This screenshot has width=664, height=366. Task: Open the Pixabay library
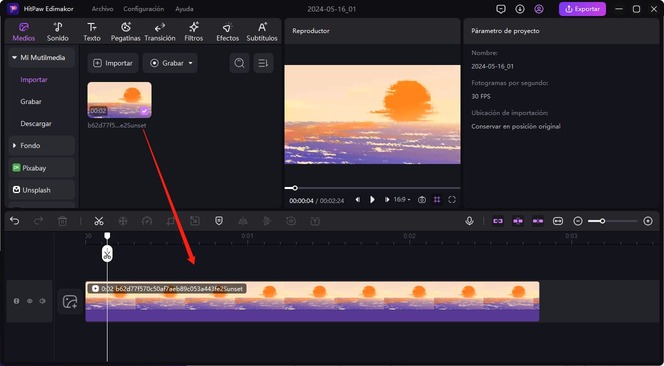point(42,168)
